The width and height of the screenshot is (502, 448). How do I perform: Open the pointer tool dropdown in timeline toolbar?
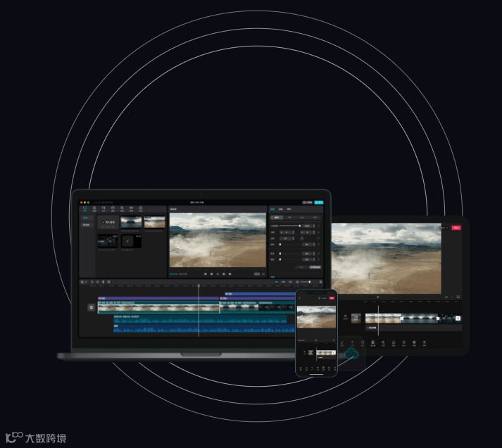pos(84,282)
